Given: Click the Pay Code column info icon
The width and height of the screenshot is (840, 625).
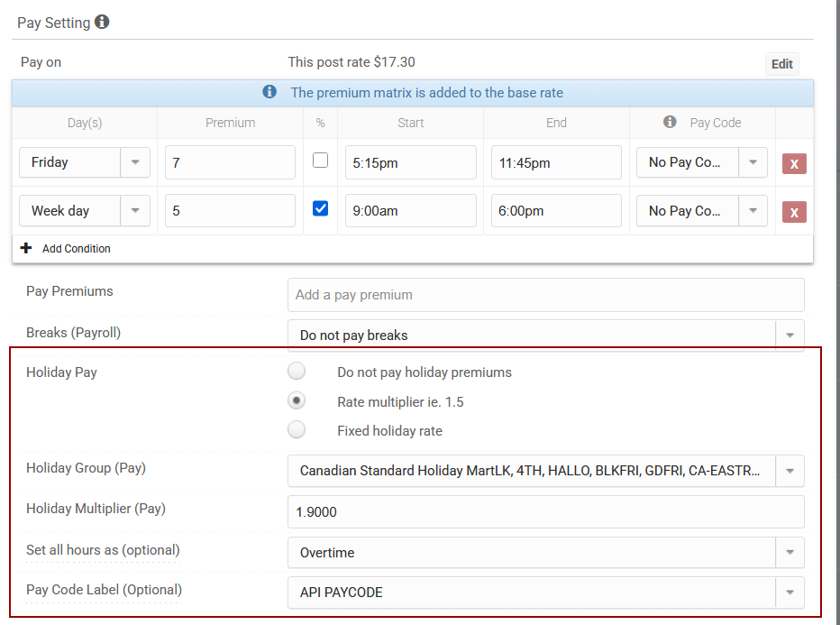Looking at the screenshot, I should 670,122.
